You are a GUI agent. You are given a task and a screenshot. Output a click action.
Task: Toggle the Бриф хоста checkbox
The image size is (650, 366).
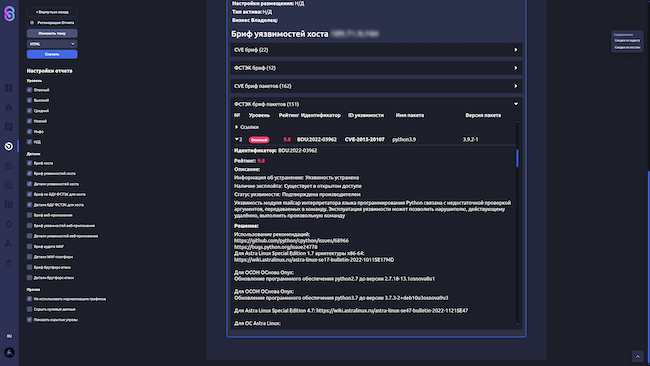pyautogui.click(x=29, y=163)
